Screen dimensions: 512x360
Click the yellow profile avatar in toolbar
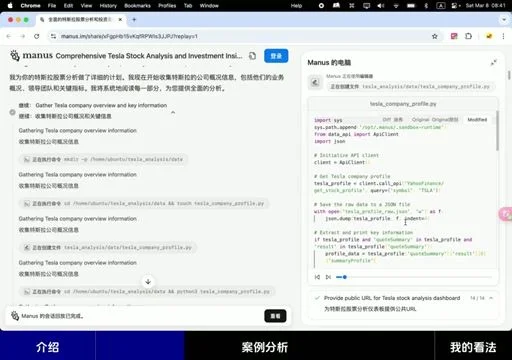[x=489, y=36]
